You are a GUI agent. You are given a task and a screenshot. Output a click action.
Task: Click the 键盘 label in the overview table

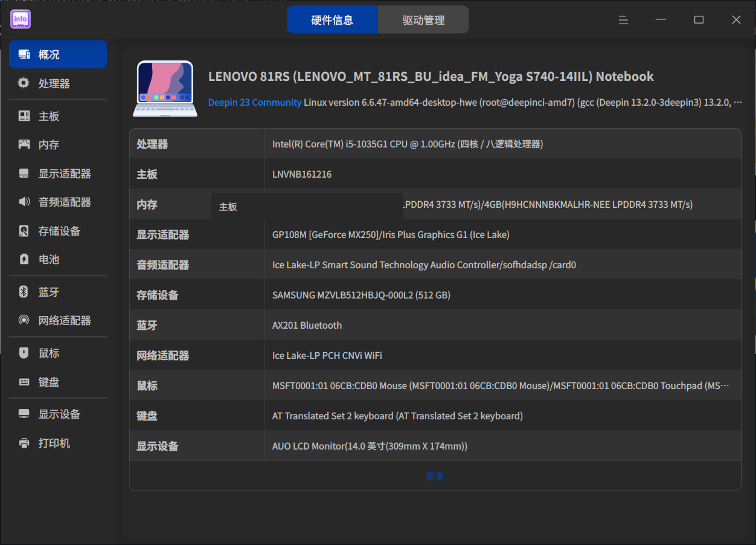click(x=147, y=416)
